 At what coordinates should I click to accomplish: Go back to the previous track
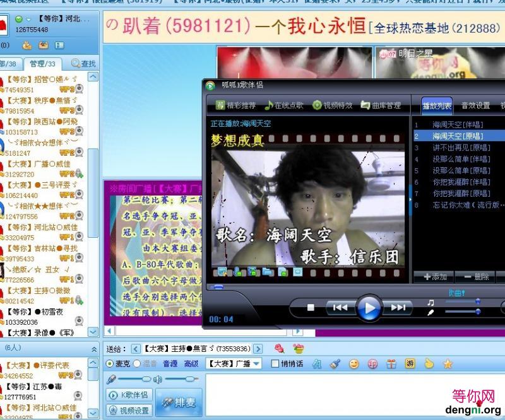click(340, 307)
